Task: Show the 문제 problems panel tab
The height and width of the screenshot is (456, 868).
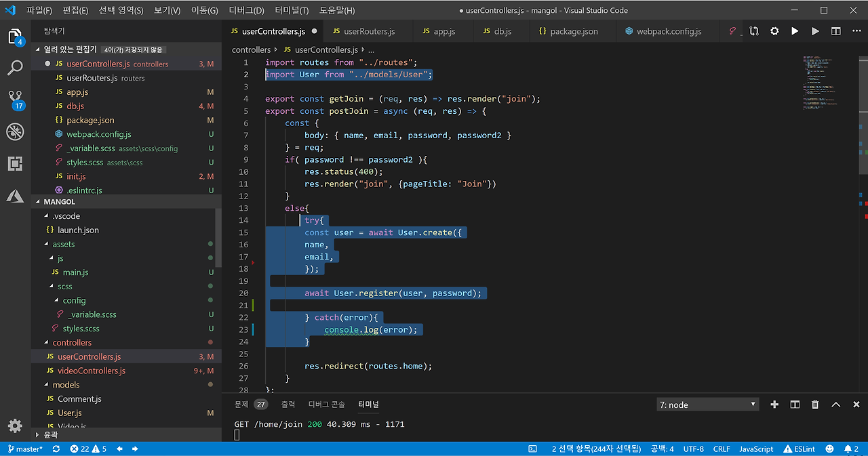Action: tap(251, 405)
